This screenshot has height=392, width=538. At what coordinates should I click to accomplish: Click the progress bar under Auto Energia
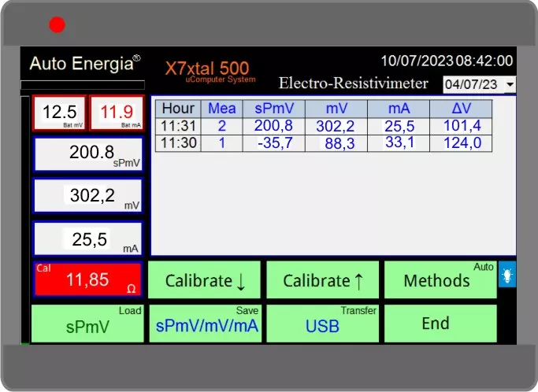pyautogui.click(x=83, y=85)
